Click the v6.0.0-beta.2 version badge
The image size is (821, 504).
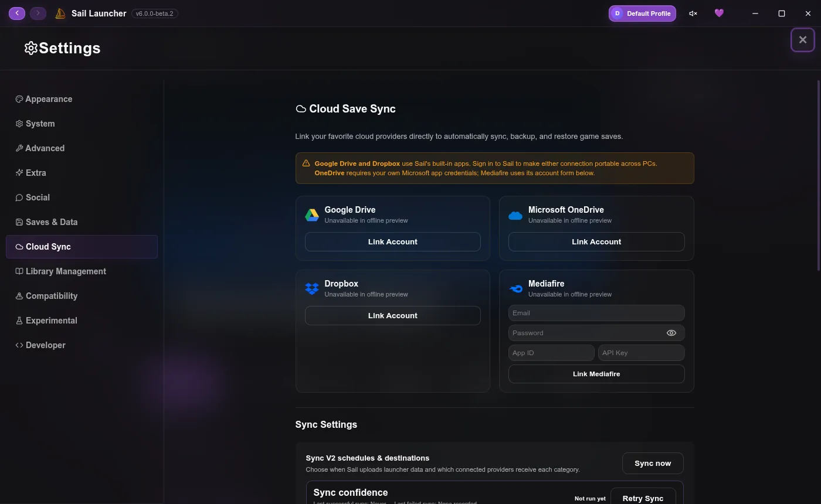coord(155,13)
